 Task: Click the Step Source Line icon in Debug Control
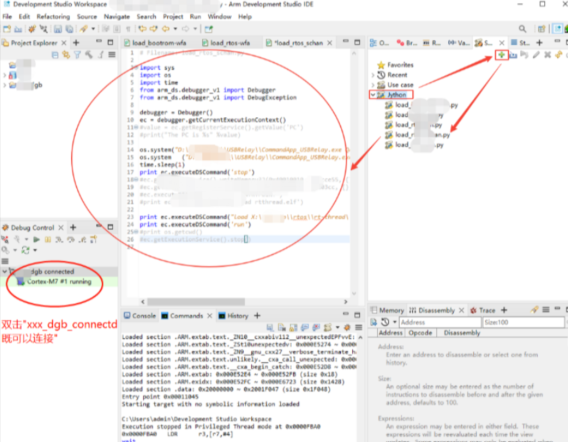[59, 239]
